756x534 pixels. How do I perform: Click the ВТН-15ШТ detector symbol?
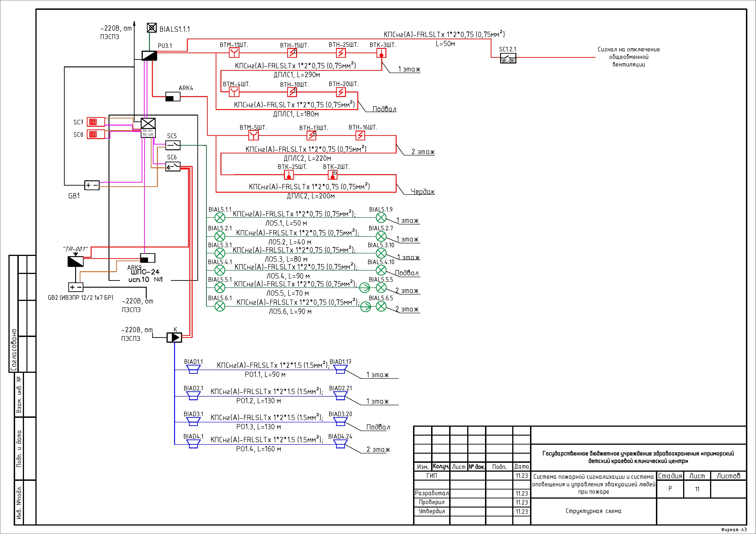coord(292,53)
